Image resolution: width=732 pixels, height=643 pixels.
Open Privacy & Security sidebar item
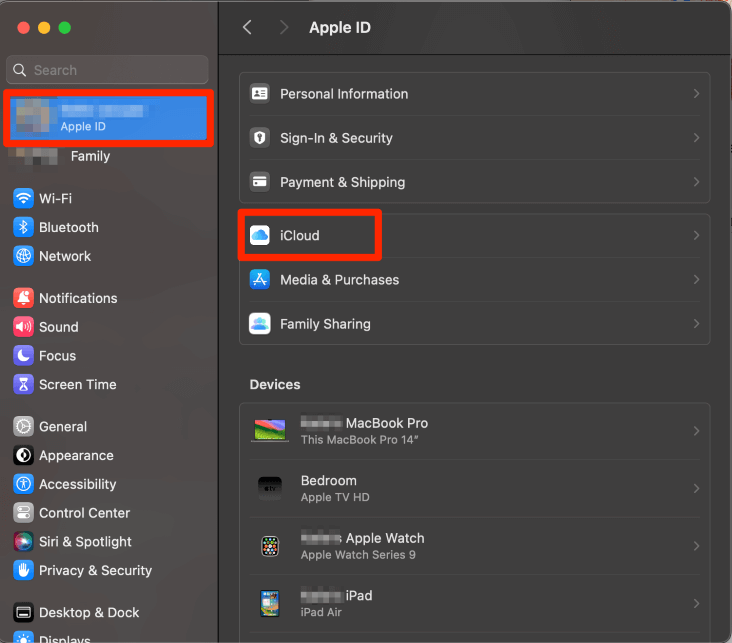click(x=95, y=570)
